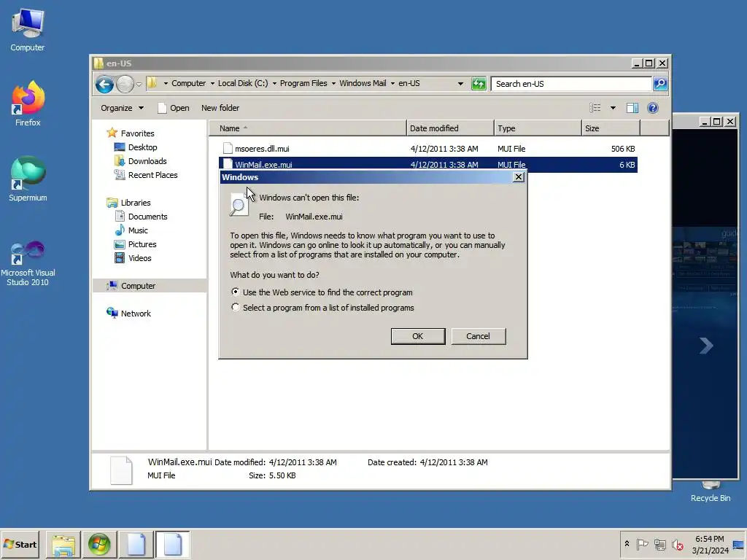Go back with the Explorer Back arrow
Image resolution: width=747 pixels, height=560 pixels.
pos(104,85)
